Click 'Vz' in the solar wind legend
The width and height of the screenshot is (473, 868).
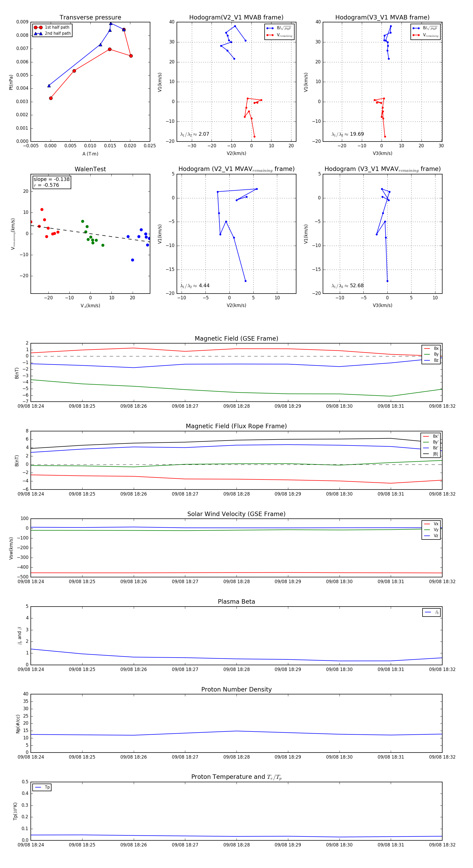pos(431,536)
